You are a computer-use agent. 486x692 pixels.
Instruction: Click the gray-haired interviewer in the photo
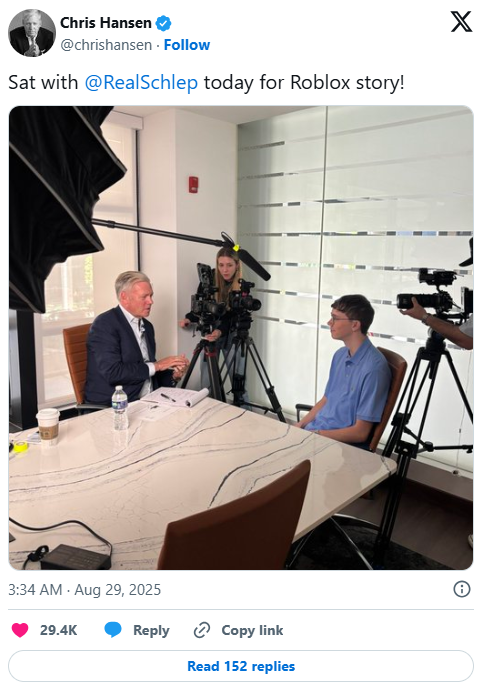coord(132,338)
